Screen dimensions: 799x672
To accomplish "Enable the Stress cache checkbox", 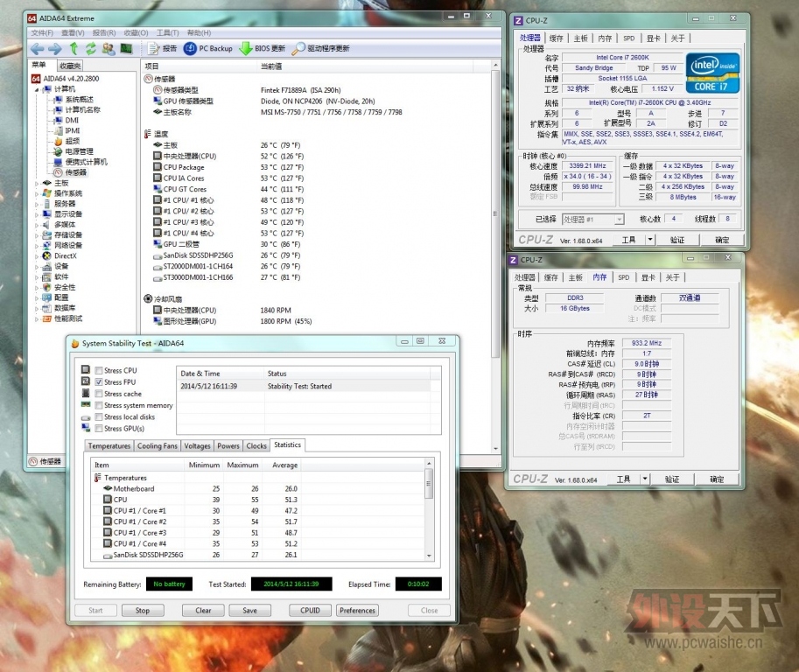I will click(x=99, y=394).
